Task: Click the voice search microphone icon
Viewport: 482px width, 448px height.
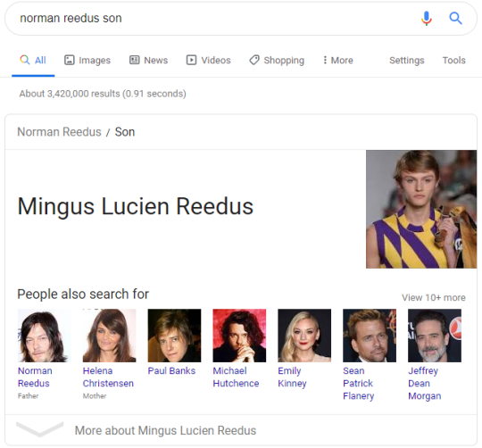Action: (427, 18)
